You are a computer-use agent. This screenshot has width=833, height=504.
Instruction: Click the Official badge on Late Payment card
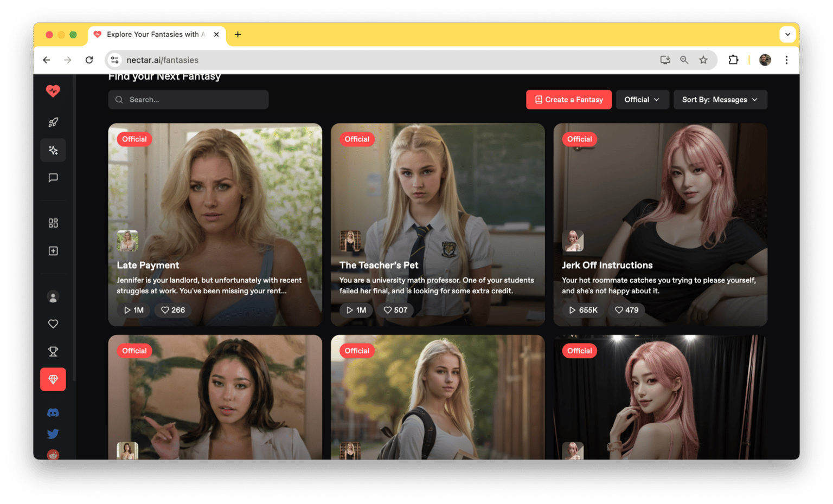coord(134,139)
